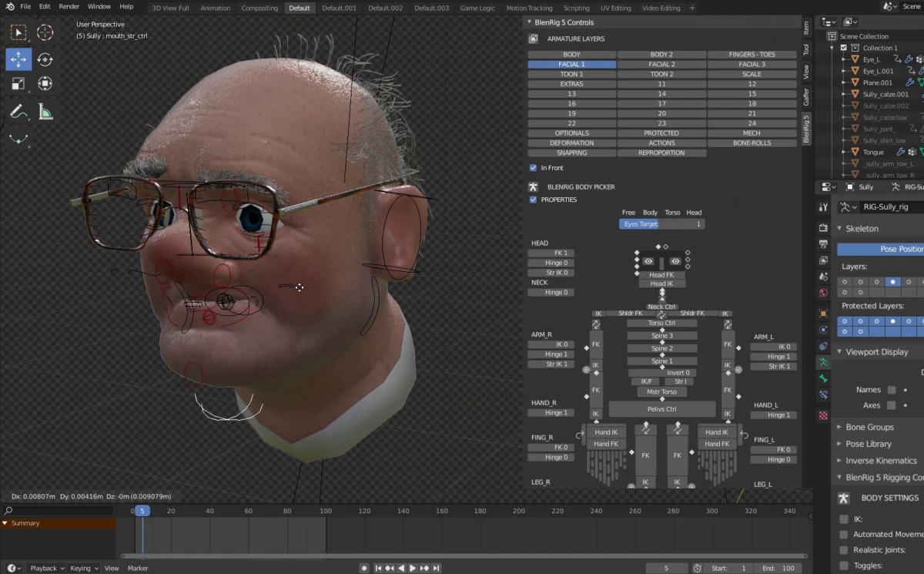Switch to the Animation workspace tab
This screenshot has height=574, width=924.
click(215, 8)
